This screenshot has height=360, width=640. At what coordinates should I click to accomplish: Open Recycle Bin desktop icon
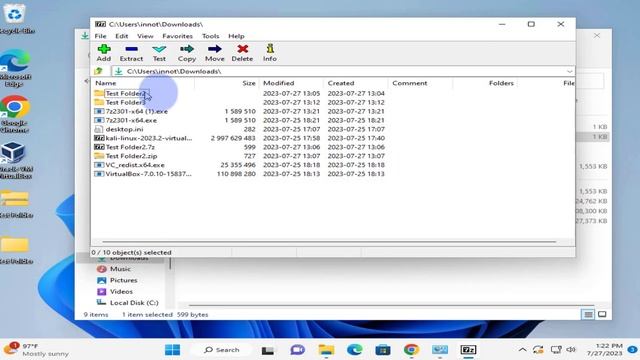tap(16, 18)
